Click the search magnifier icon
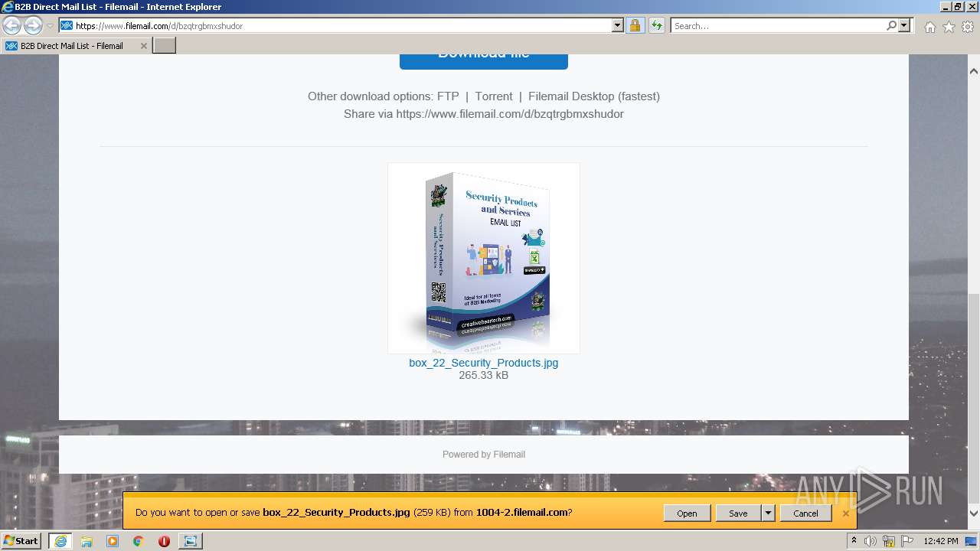Image resolution: width=980 pixels, height=551 pixels. [x=891, y=25]
